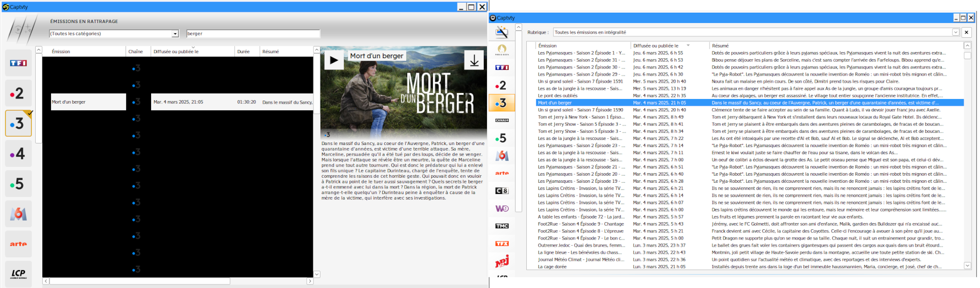Sort by 'Diffusée ou publiée le' in right list
Image resolution: width=980 pixels, height=288 pixels.
point(656,45)
